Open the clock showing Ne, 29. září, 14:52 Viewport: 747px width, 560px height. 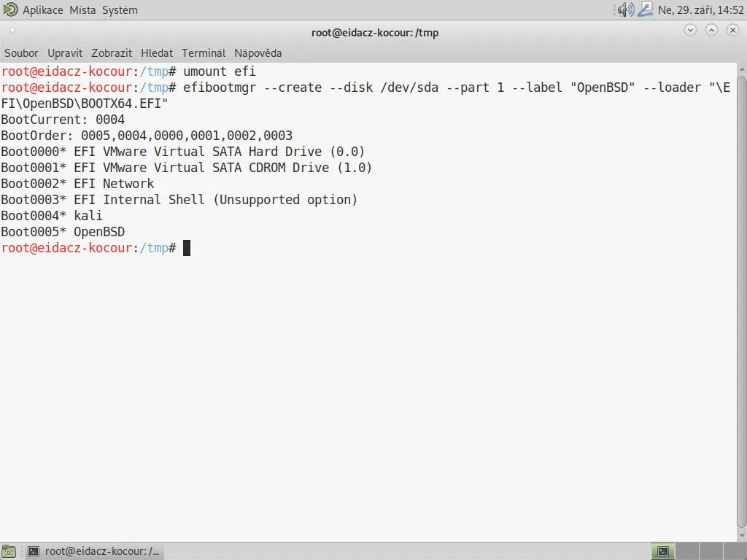coord(700,10)
